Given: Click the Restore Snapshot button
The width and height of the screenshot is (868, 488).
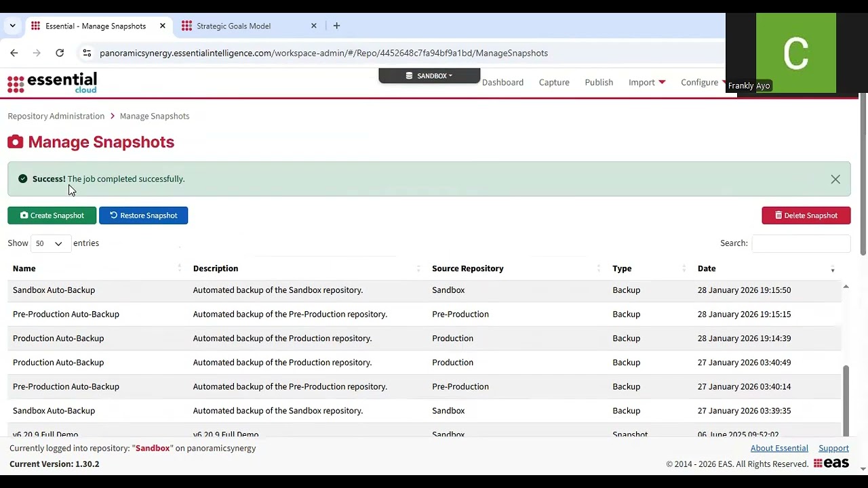Looking at the screenshot, I should [143, 216].
